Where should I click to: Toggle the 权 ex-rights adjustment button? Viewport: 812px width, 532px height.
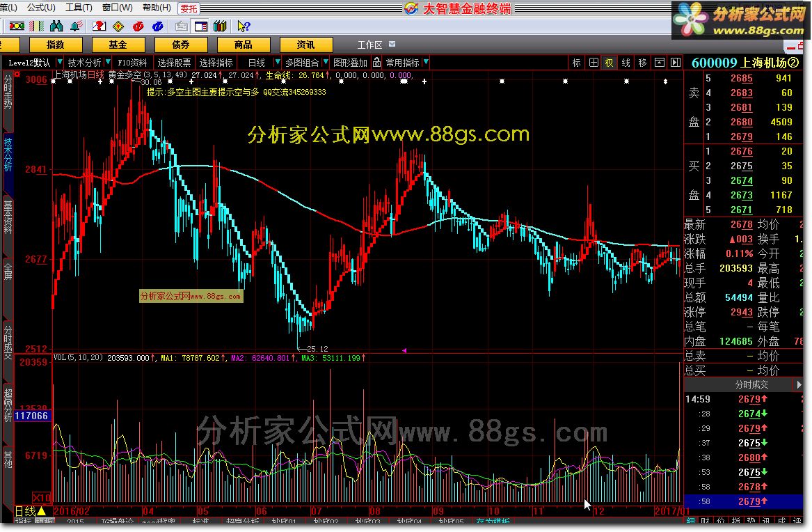[610, 63]
